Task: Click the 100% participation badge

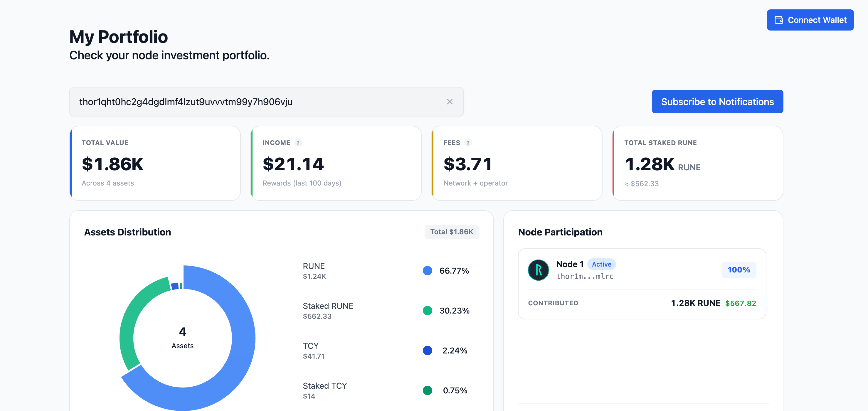Action: [x=739, y=270]
